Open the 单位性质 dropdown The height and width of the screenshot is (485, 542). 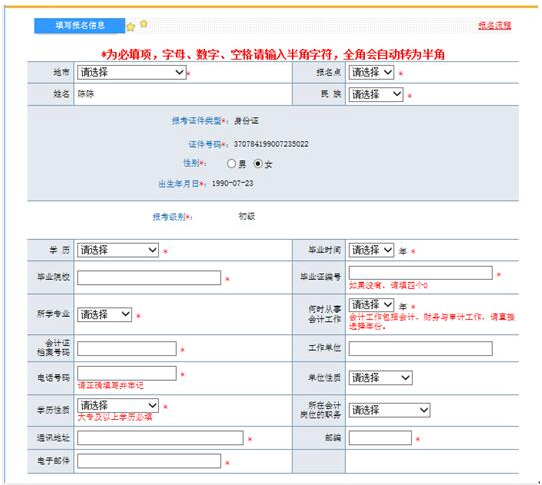pos(380,378)
